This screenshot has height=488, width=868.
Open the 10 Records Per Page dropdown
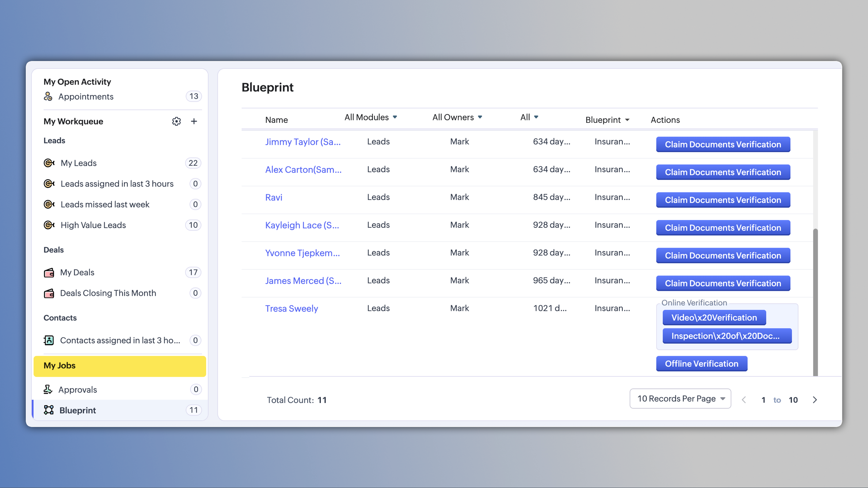pyautogui.click(x=680, y=399)
